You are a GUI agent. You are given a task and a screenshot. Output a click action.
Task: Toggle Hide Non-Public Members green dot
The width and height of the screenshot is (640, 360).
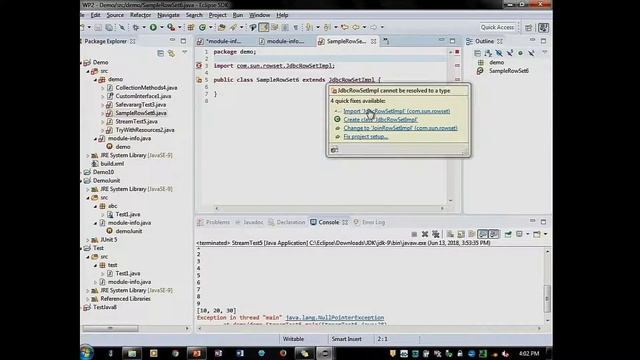[x=520, y=53]
